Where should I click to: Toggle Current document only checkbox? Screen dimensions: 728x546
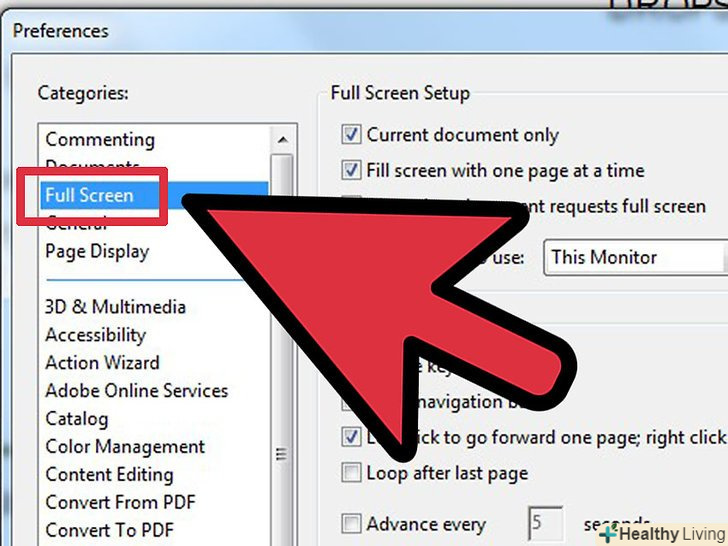click(x=351, y=135)
